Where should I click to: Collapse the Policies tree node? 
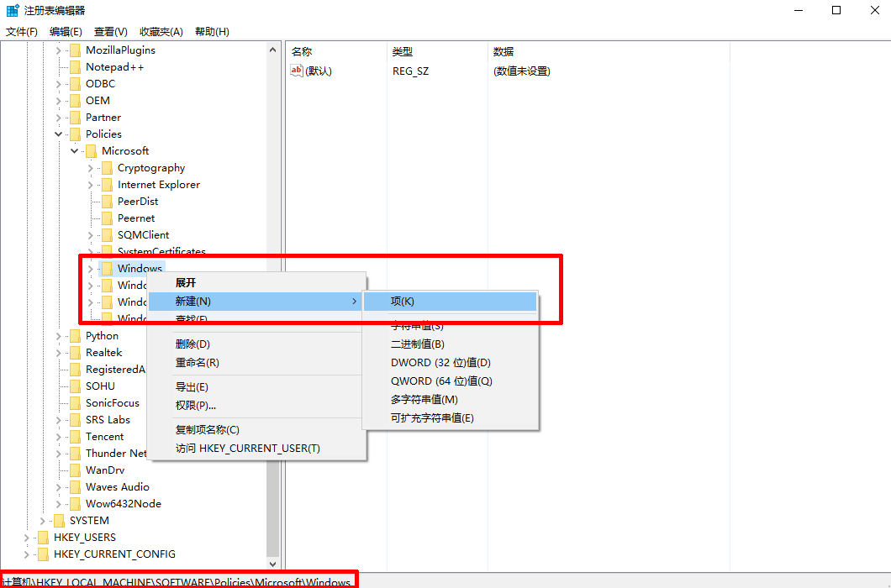point(58,134)
